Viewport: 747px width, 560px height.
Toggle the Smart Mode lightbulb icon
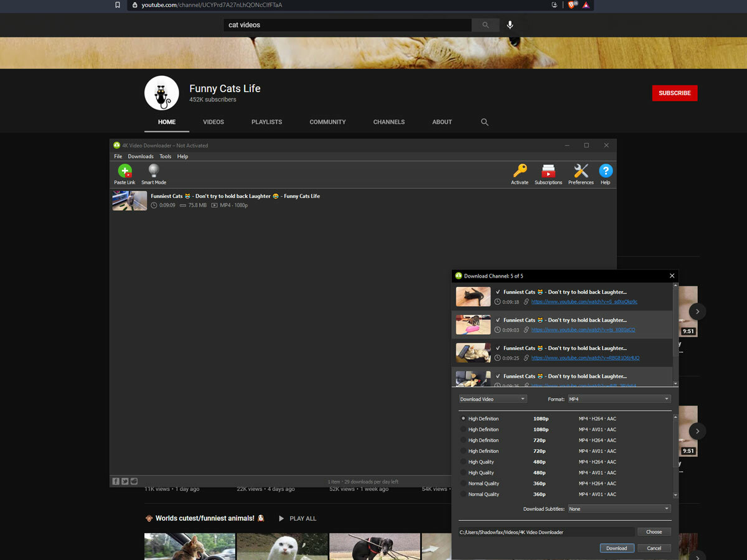coord(154,171)
